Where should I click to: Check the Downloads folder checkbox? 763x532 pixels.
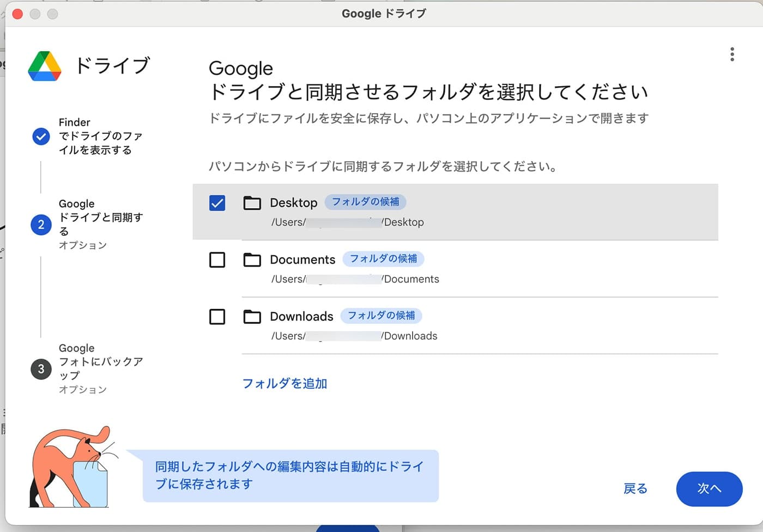217,316
